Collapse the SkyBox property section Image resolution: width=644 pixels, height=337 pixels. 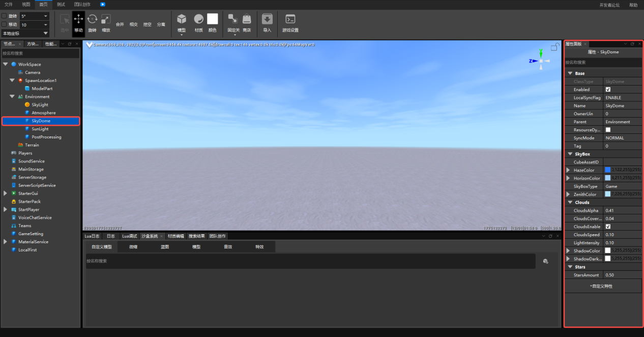click(x=570, y=154)
